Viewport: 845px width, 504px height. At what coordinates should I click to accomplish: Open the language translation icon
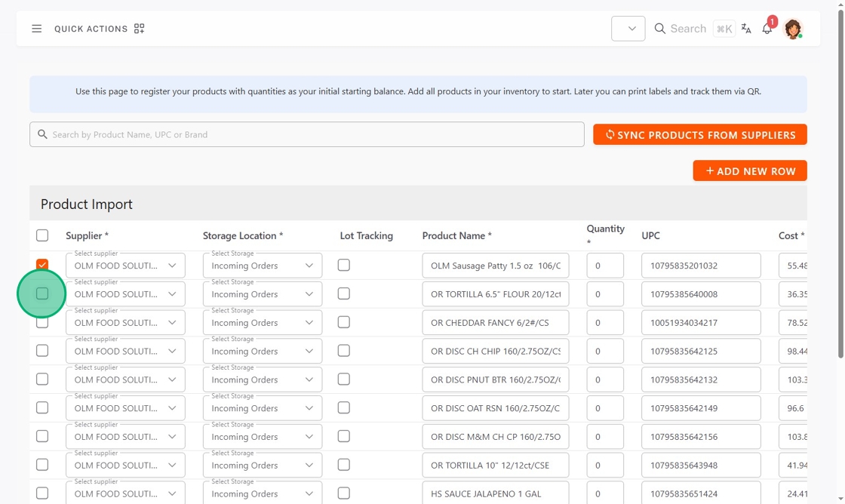[746, 29]
